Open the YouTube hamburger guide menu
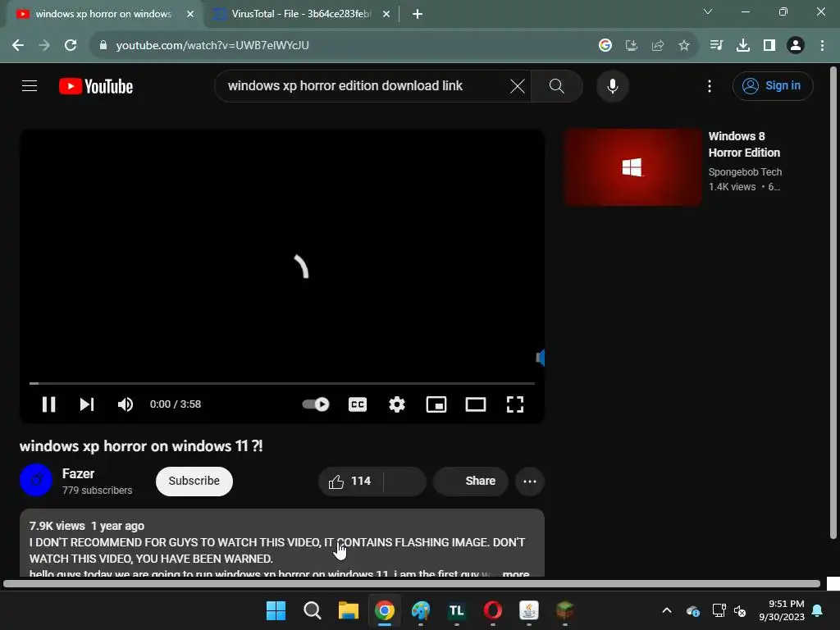This screenshot has height=630, width=840. pos(30,85)
